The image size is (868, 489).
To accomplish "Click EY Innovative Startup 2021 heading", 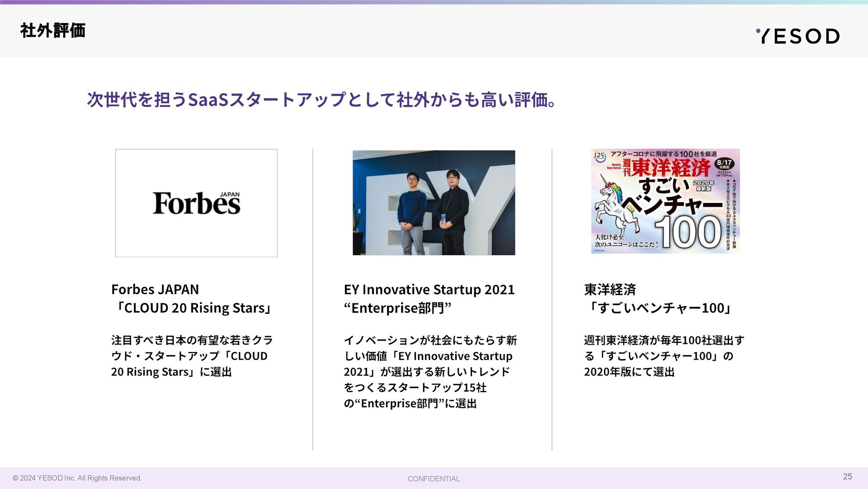I will pyautogui.click(x=429, y=289).
